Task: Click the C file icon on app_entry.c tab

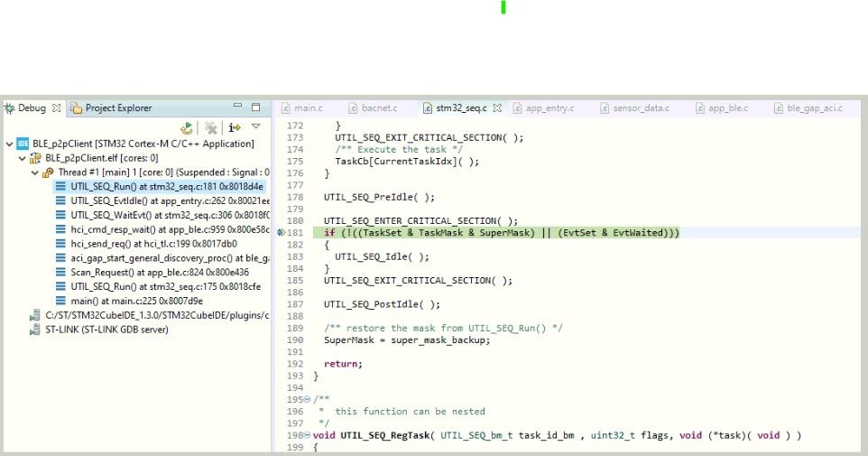Action: coord(518,108)
